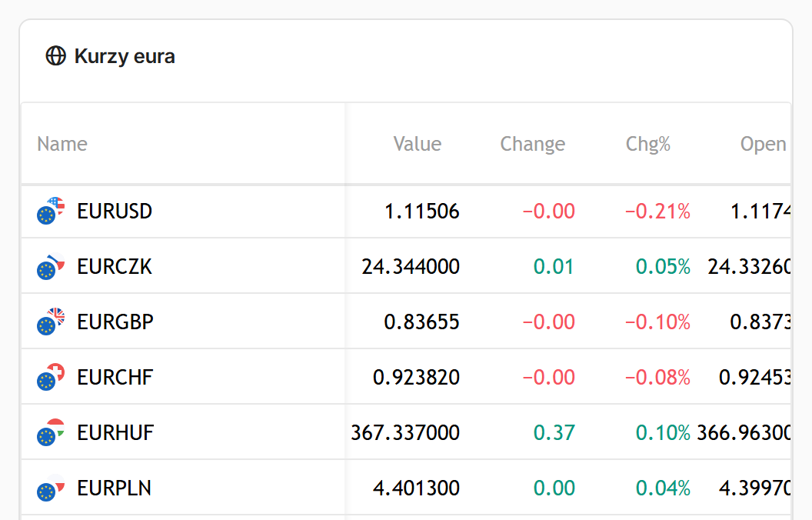Click the EURUSD flag pair icon
Viewport: 812px width, 520px height.
pyautogui.click(x=51, y=211)
